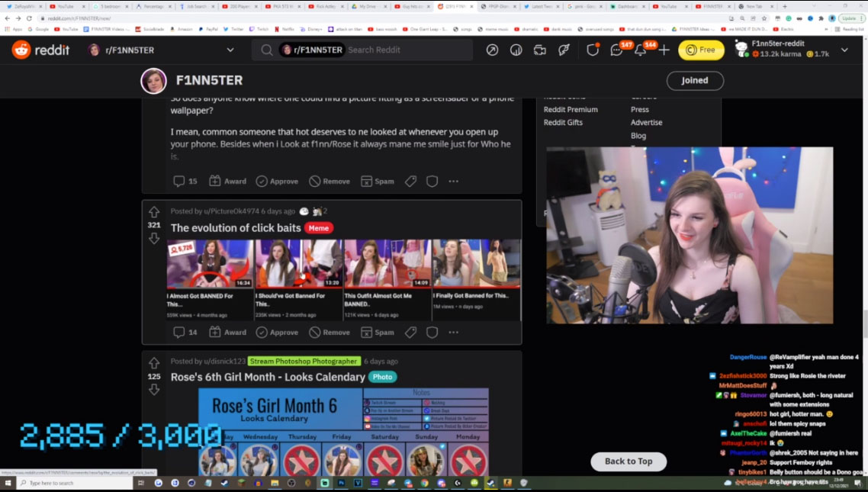Remove the evolution of click baits post
Image resolution: width=868 pixels, height=492 pixels.
(x=330, y=332)
